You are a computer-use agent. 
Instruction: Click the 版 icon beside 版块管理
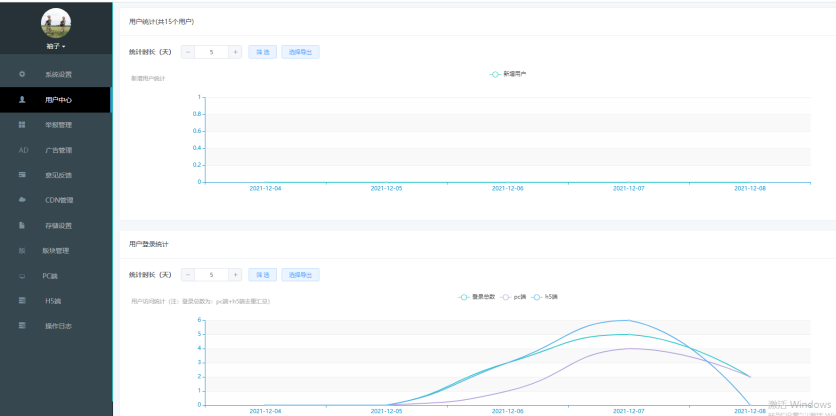[22, 250]
